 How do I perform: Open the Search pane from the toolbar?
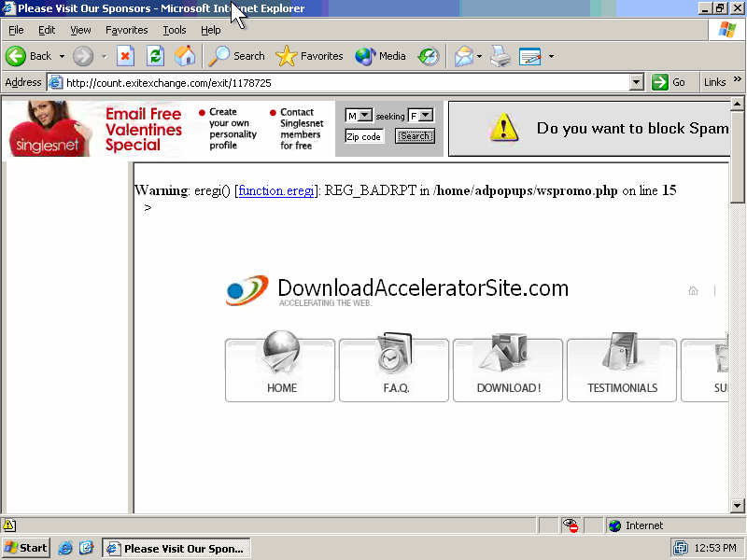tap(237, 56)
